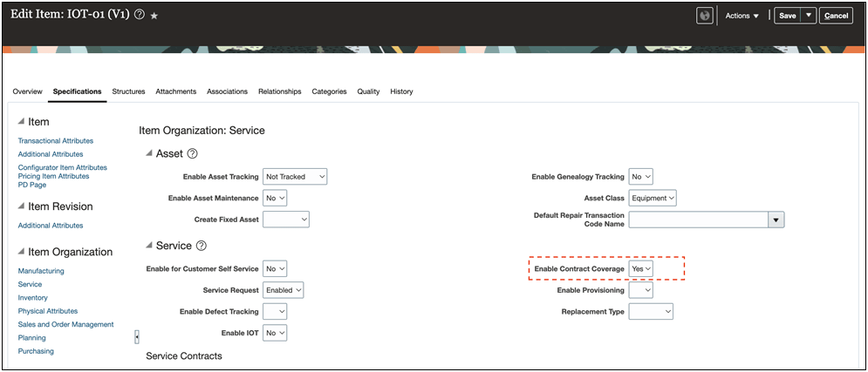868x372 pixels.
Task: Collapse the left navigation pane handle
Action: tap(137, 336)
